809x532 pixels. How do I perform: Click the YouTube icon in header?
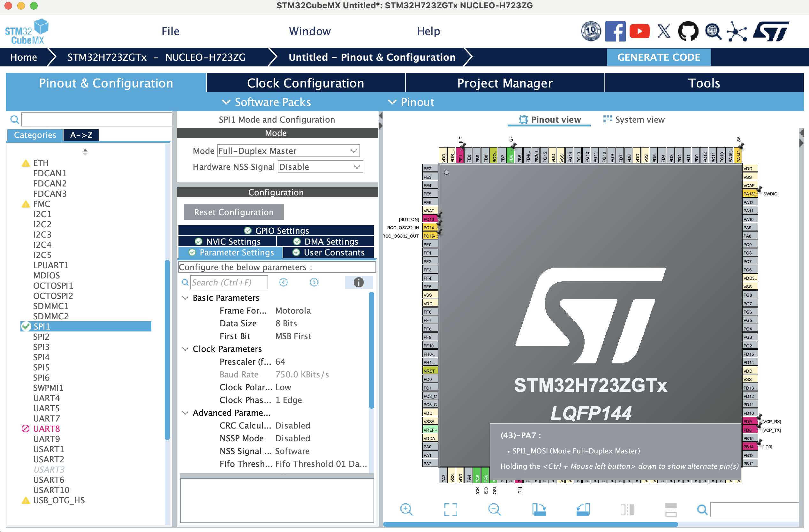pos(639,32)
